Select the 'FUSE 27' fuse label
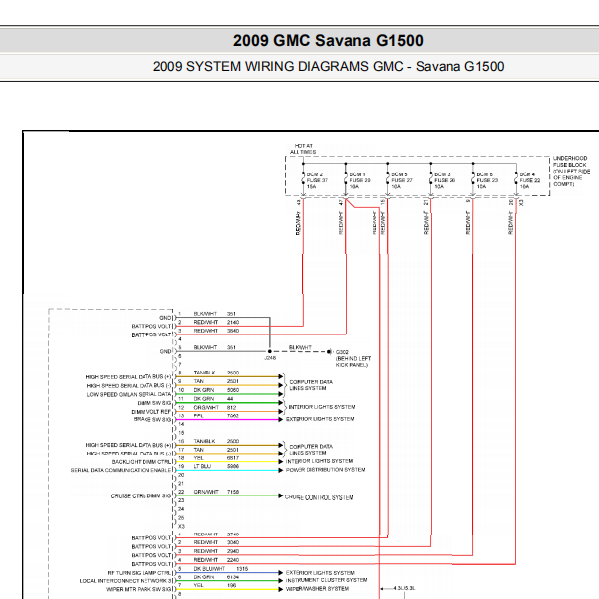Viewport: 599px width, 599px height. click(402, 180)
